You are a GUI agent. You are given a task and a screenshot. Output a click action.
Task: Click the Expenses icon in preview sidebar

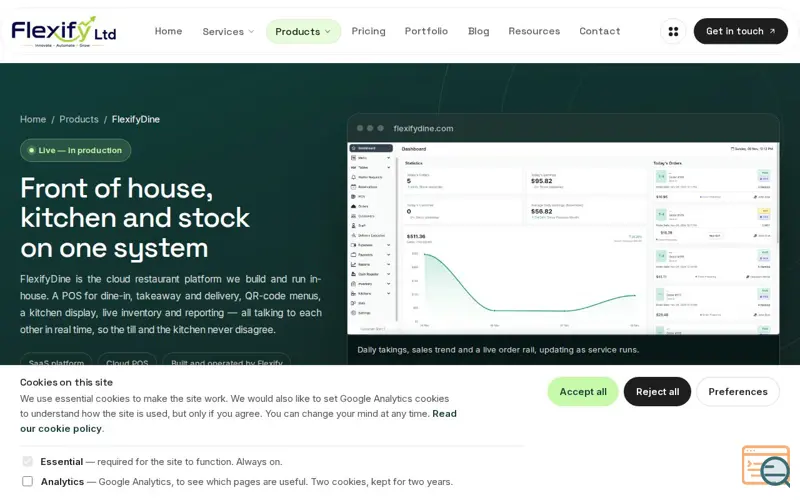(354, 245)
